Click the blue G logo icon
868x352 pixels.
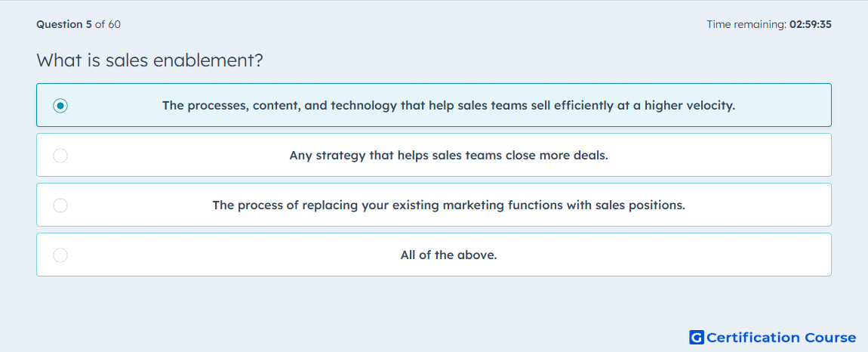(697, 337)
